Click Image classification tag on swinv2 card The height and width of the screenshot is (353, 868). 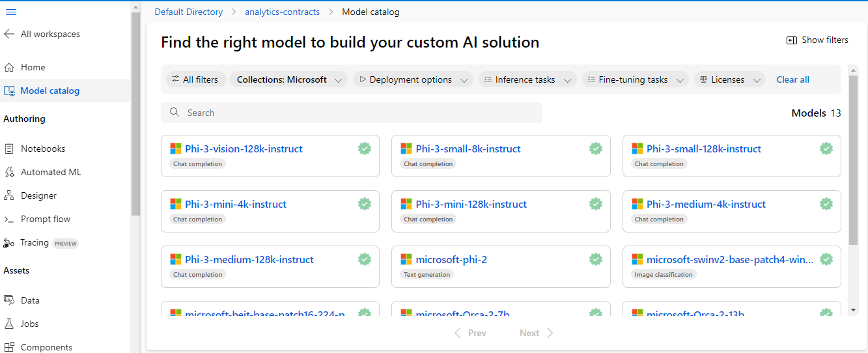(x=664, y=275)
